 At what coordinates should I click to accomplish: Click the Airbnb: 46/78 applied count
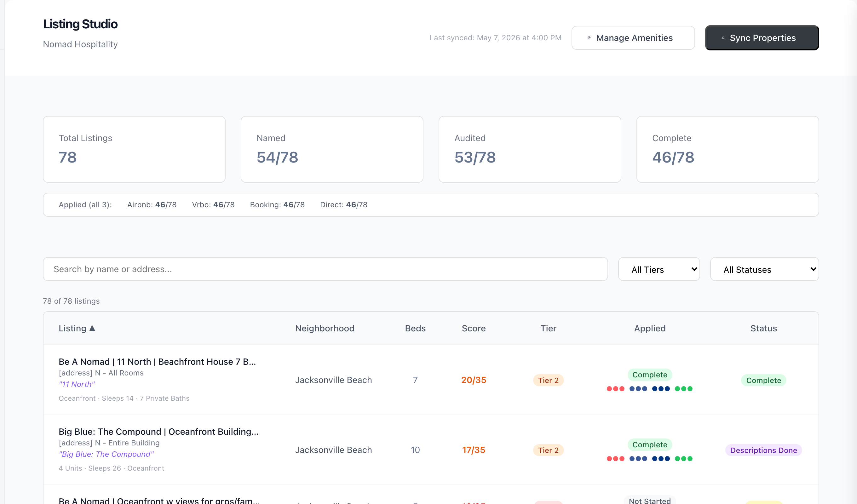point(152,205)
